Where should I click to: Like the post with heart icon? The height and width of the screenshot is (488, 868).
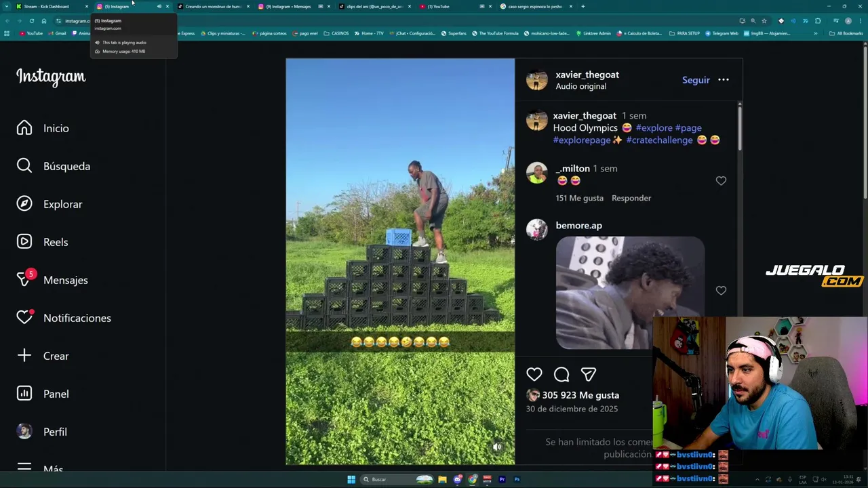[534, 374]
